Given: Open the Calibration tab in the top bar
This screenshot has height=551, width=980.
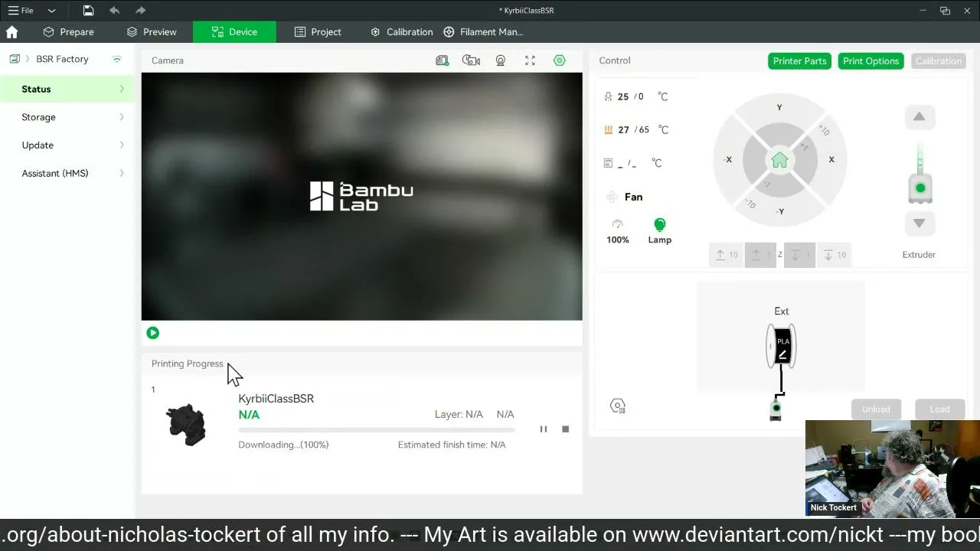Looking at the screenshot, I should (x=402, y=32).
